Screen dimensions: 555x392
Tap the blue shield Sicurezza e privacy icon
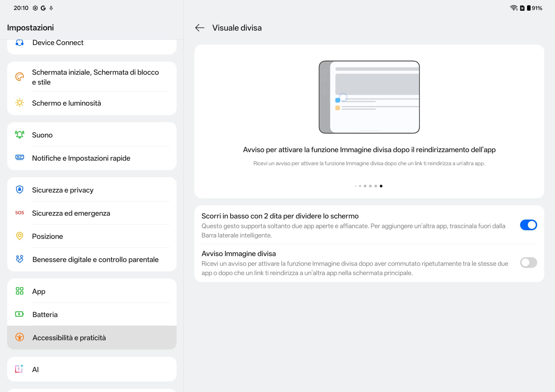point(20,190)
